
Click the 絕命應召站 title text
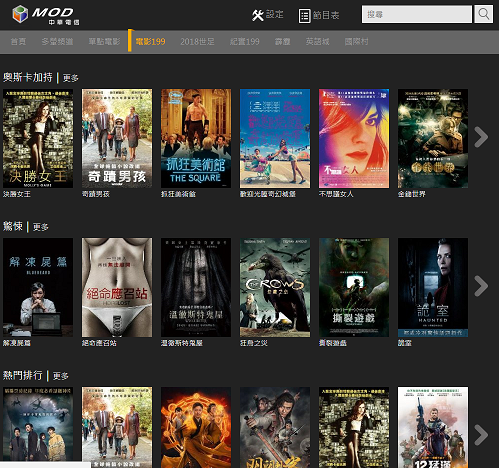99,343
